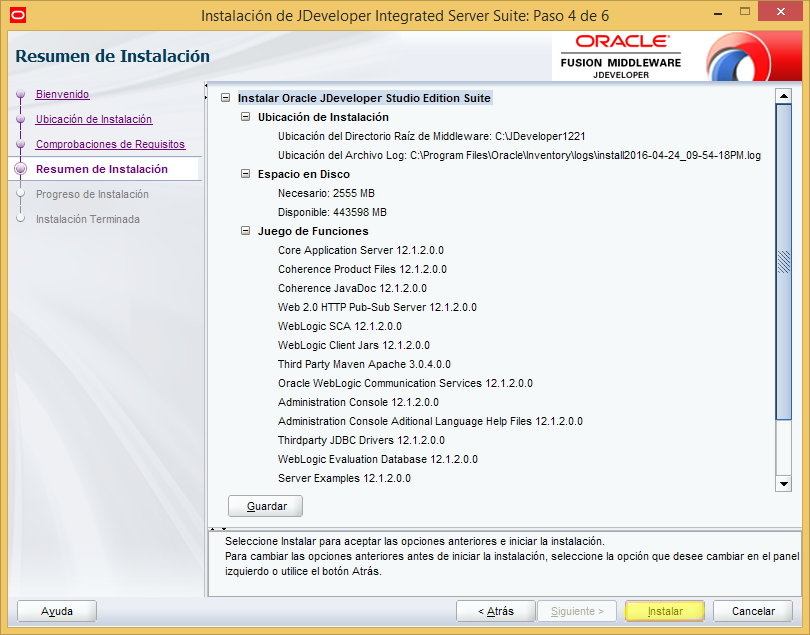810x635 pixels.
Task: Select Core Application Server 12.1.2.0.0 row
Action: pos(361,250)
